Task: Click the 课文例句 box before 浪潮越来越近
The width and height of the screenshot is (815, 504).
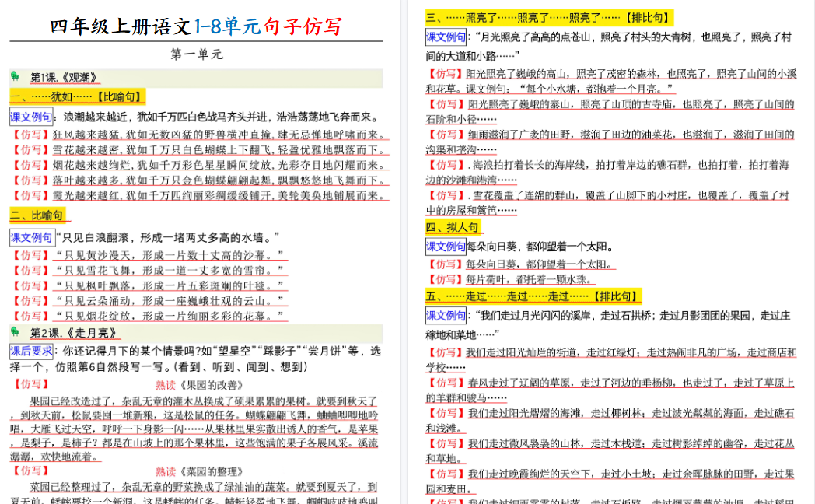Action: pyautogui.click(x=31, y=117)
